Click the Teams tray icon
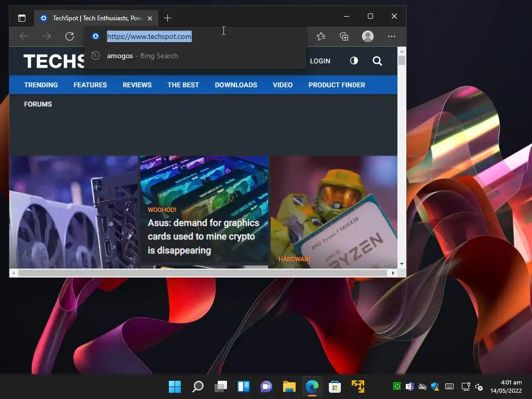The width and height of the screenshot is (532, 399). (410, 387)
